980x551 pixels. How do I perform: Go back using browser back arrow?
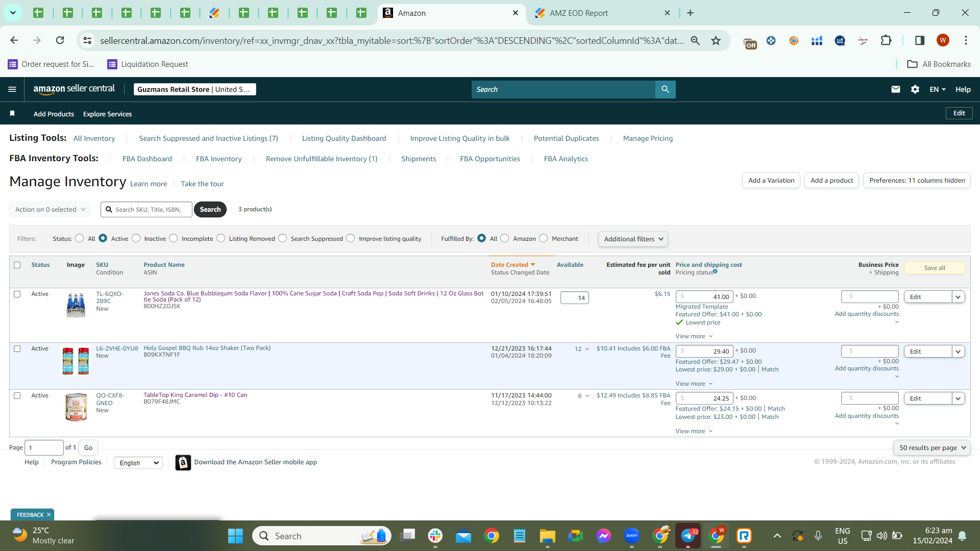tap(14, 40)
